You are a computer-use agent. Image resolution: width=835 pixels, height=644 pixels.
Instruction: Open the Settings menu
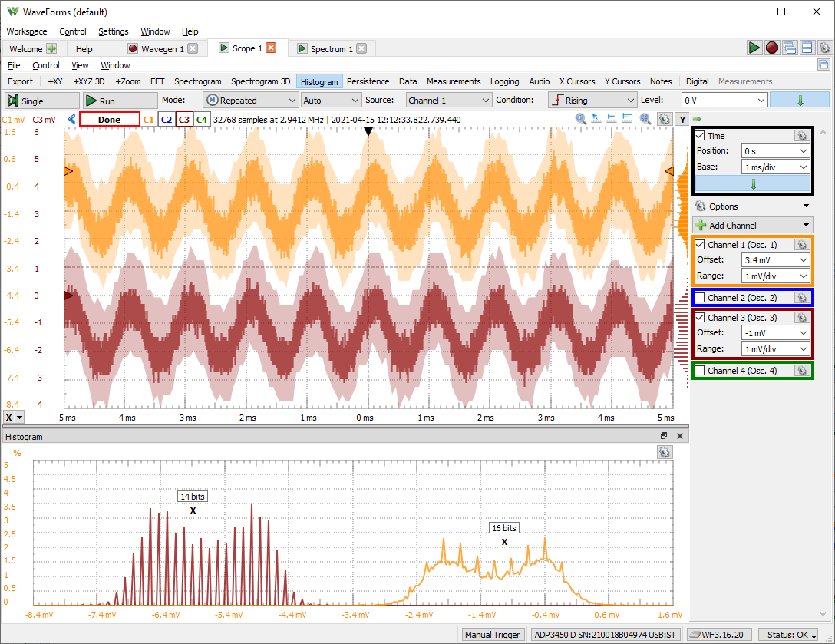coord(113,31)
